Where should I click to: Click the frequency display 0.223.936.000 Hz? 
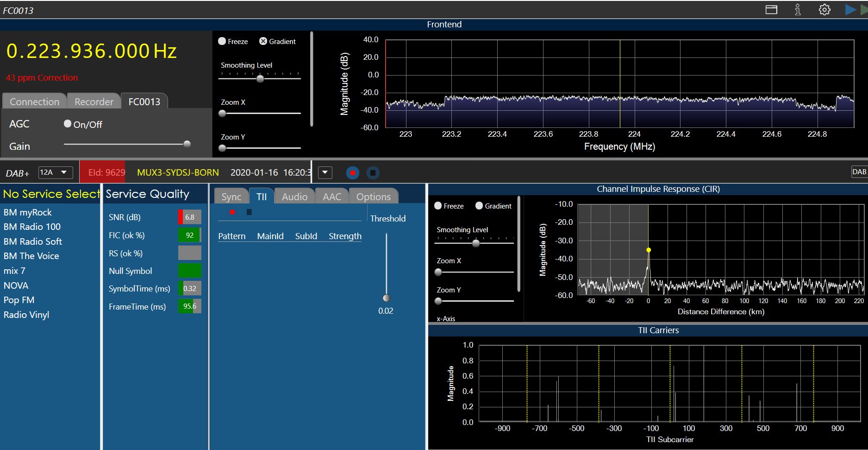tap(92, 51)
